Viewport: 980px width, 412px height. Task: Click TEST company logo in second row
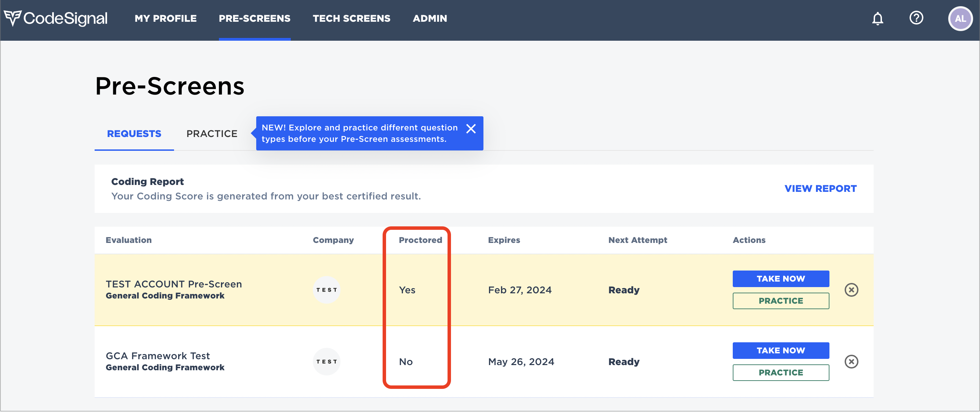click(326, 362)
